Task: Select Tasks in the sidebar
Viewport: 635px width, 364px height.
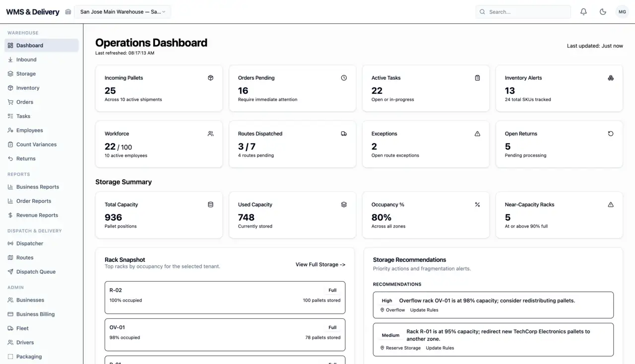Action: (42, 116)
